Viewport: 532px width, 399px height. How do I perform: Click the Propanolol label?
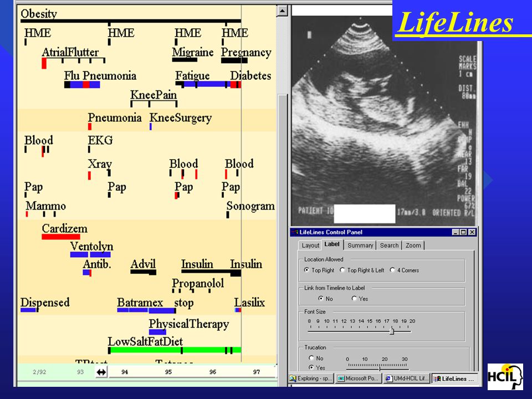pyautogui.click(x=198, y=283)
